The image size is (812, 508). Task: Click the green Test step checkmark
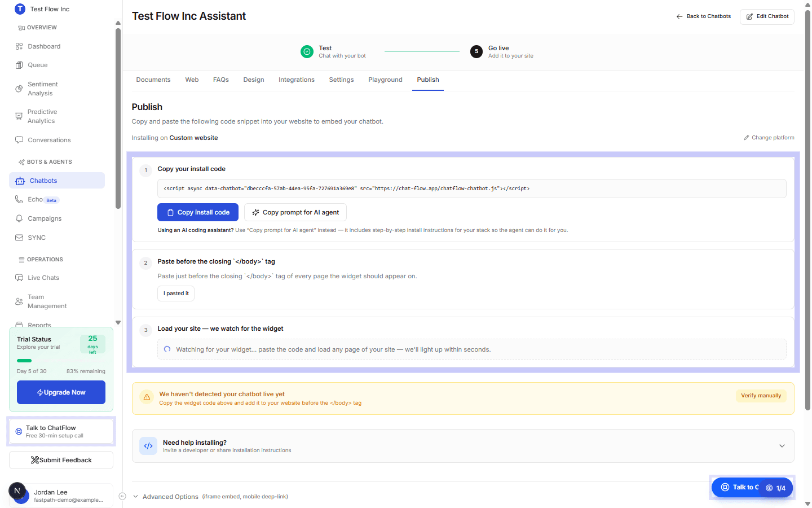307,52
